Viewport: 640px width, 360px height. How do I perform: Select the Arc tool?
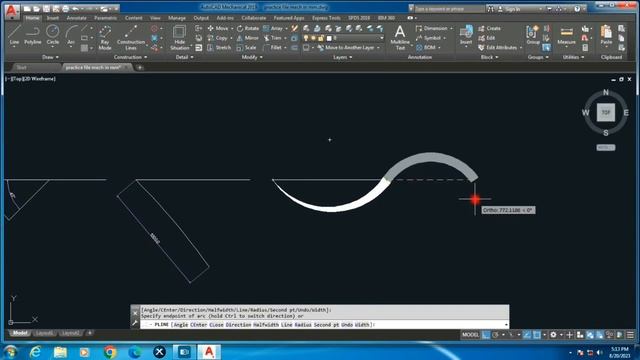(x=71, y=35)
